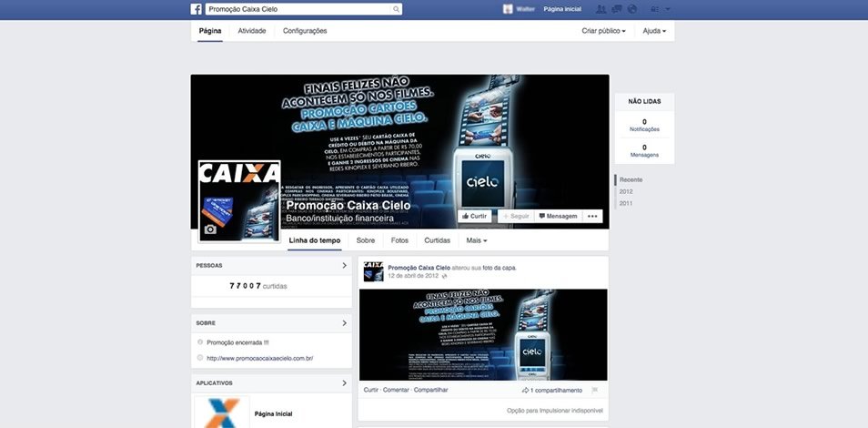868x428 pixels.
Task: Click the Promoção encerrada !!! text
Action: click(237, 342)
